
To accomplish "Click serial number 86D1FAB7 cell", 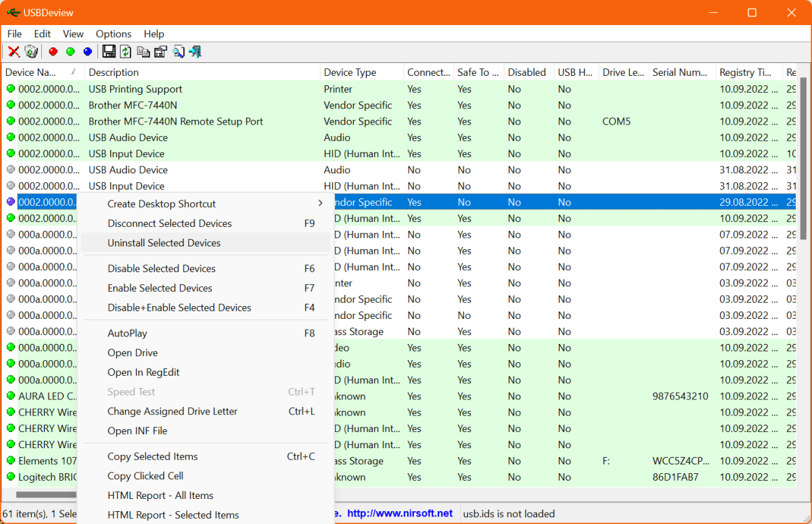I will point(675,477).
